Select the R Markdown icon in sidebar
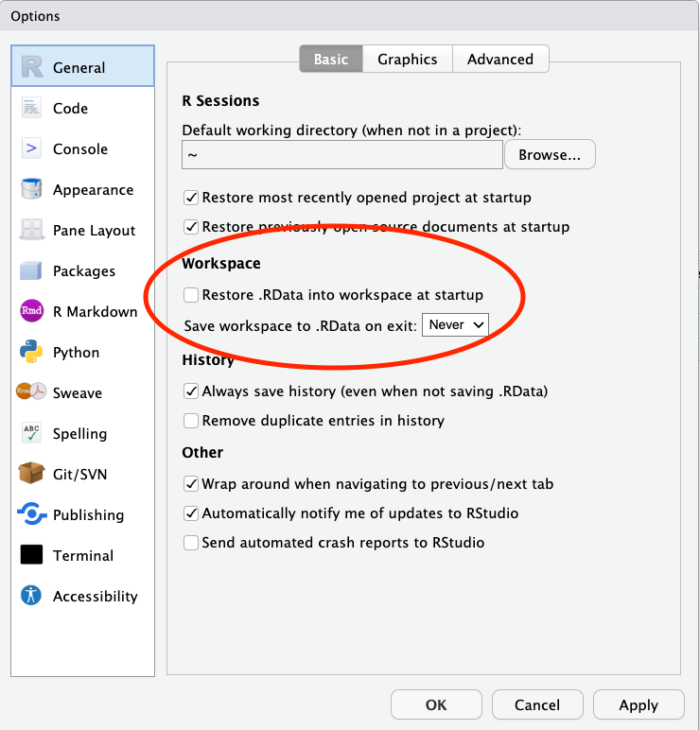Screen dimensions: 700x730 coord(31,311)
